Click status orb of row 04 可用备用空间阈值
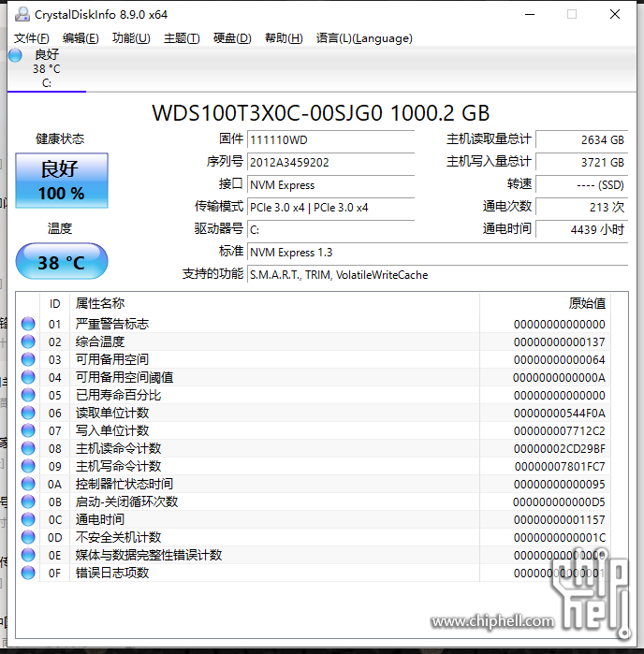644x654 pixels. pos(28,377)
